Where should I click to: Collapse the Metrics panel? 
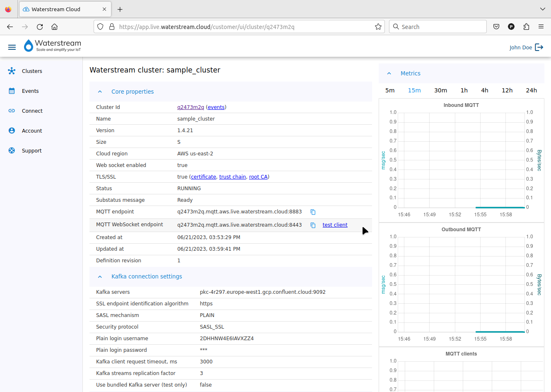389,73
